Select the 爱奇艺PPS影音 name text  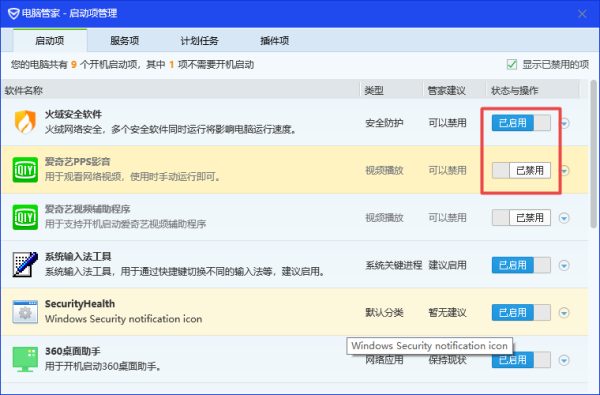[x=78, y=162]
